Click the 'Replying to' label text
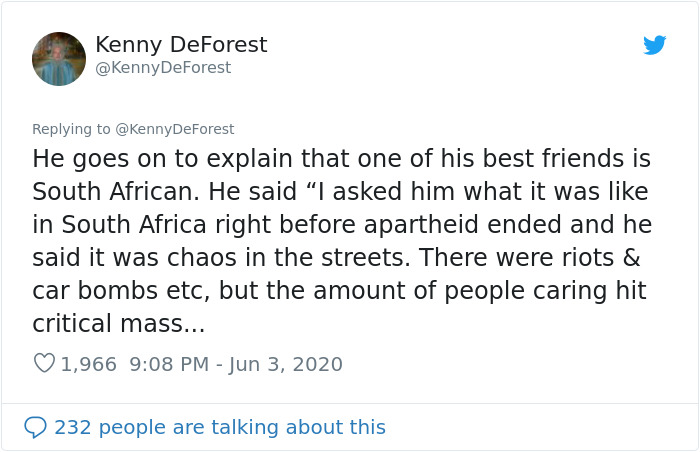Image resolution: width=700 pixels, height=452 pixels. pyautogui.click(x=72, y=128)
